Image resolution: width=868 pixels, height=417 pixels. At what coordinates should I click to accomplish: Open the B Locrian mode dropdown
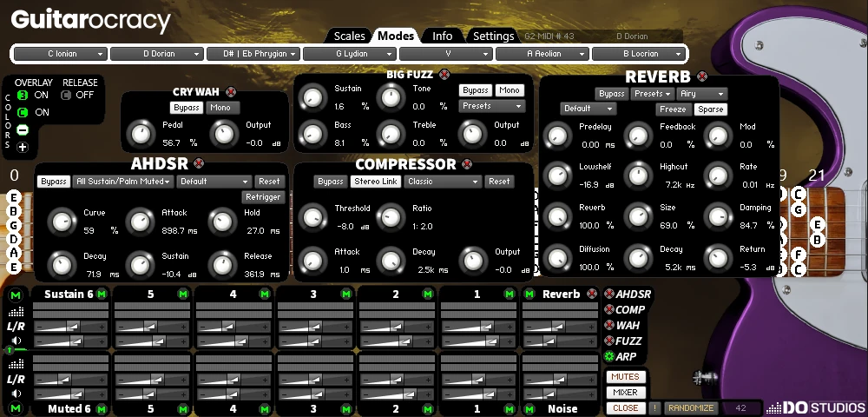(638, 54)
